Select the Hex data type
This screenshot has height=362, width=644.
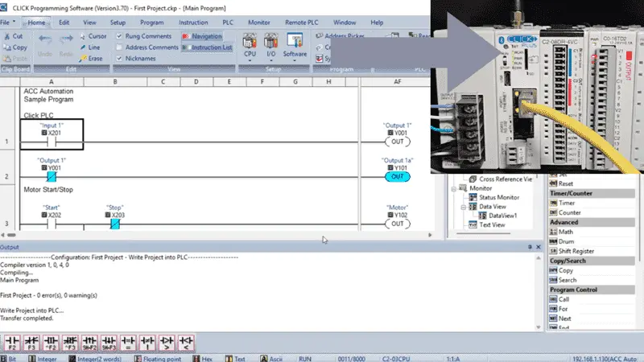203,359
